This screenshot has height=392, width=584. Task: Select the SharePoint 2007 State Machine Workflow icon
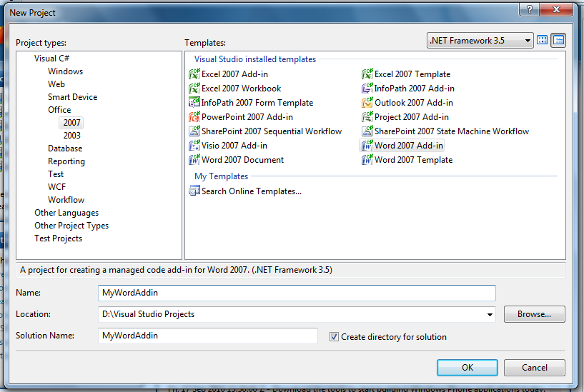click(367, 131)
